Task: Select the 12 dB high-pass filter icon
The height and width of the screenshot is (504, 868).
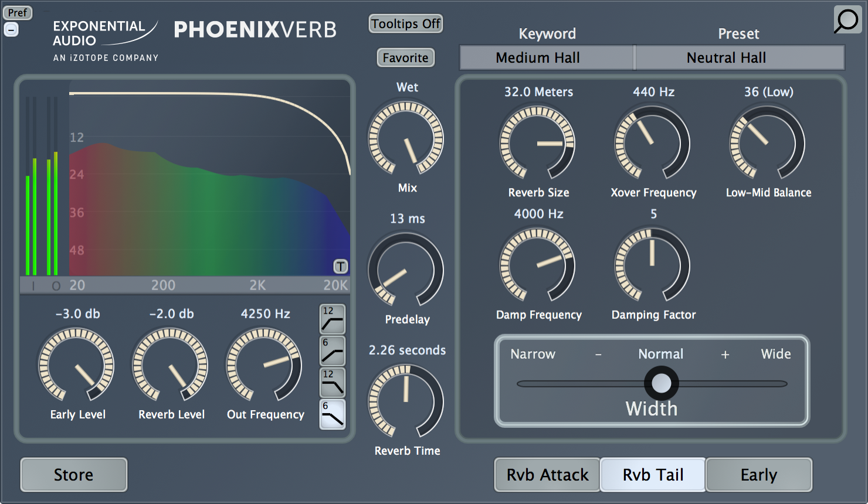Action: tap(333, 319)
